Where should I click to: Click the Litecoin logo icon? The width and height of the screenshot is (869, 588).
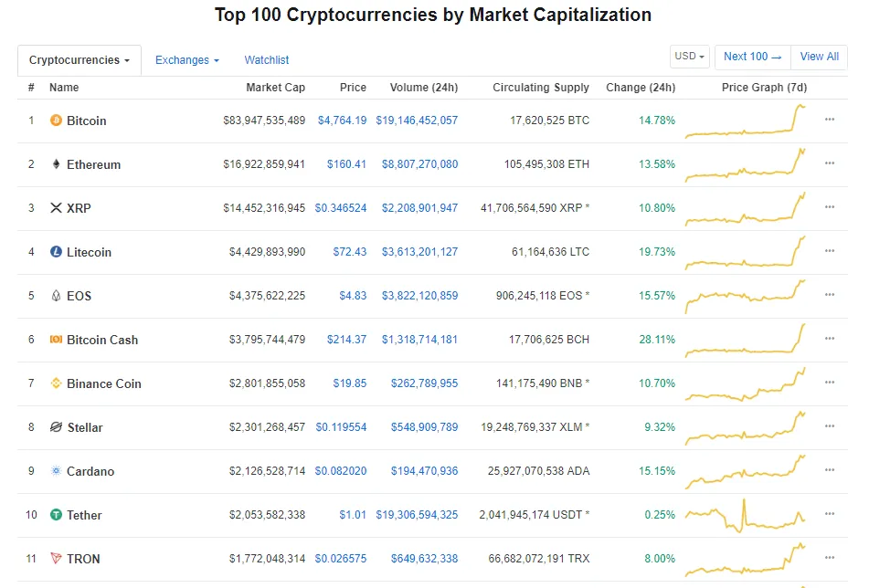pyautogui.click(x=56, y=252)
